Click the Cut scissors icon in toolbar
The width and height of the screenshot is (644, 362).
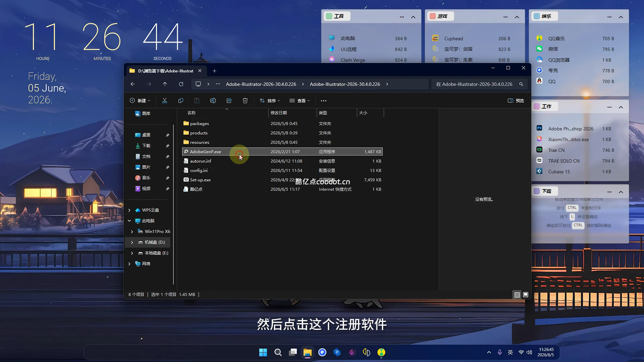(x=164, y=101)
